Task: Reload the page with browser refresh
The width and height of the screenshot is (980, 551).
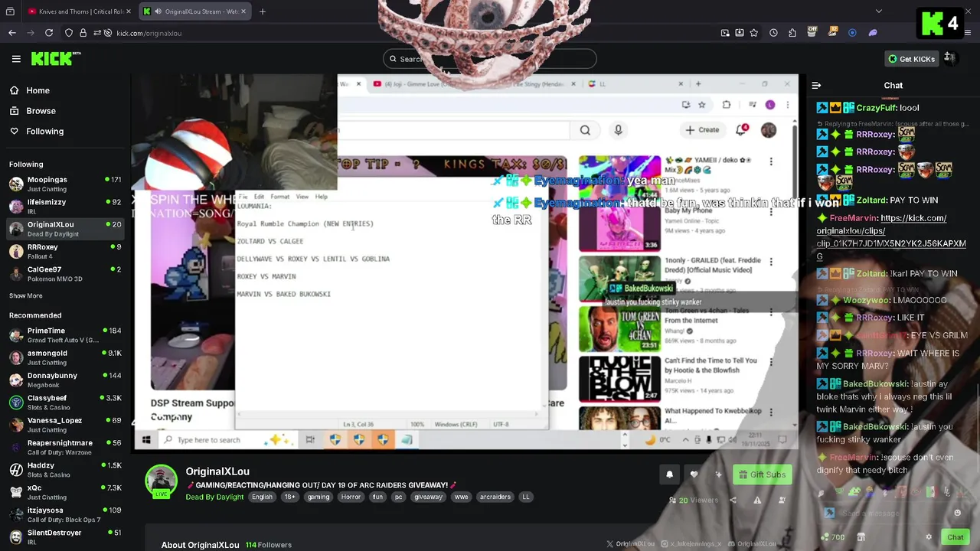Action: [x=49, y=33]
